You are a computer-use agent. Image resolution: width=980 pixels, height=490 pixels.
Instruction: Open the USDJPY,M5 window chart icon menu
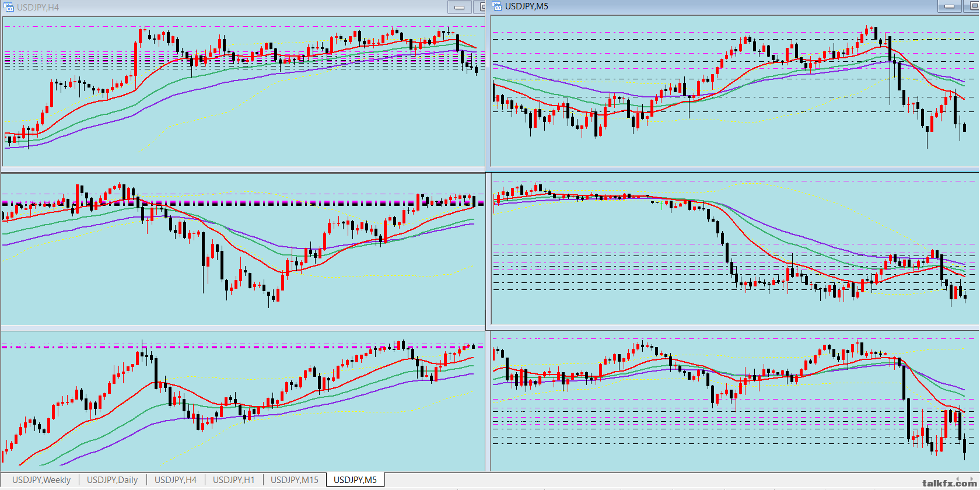[x=497, y=6]
